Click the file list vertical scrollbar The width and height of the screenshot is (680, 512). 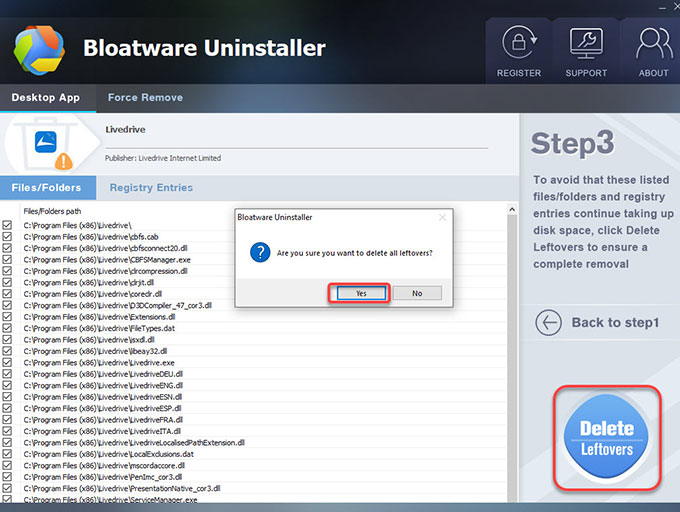tap(512, 359)
